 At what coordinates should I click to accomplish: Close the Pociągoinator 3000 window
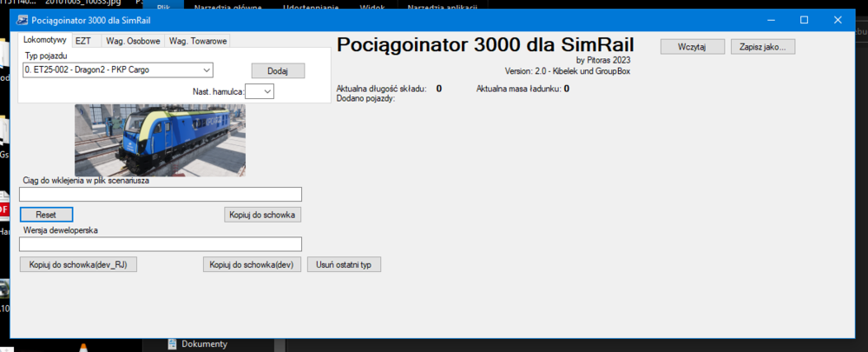coord(838,20)
